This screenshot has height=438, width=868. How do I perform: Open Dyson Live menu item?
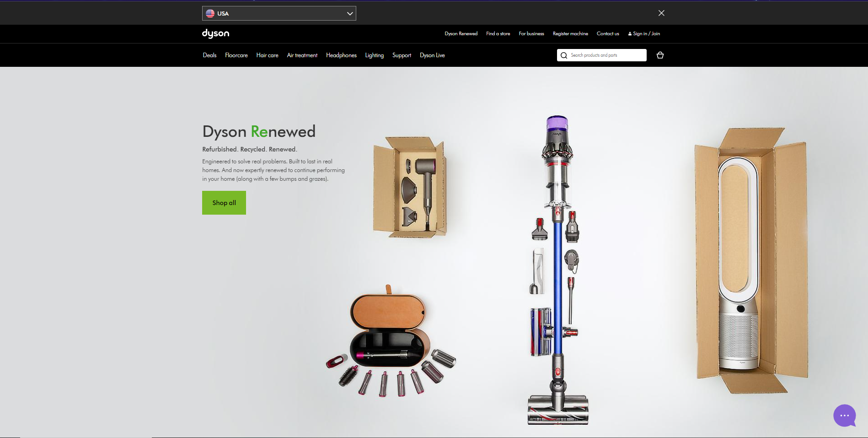(x=432, y=55)
